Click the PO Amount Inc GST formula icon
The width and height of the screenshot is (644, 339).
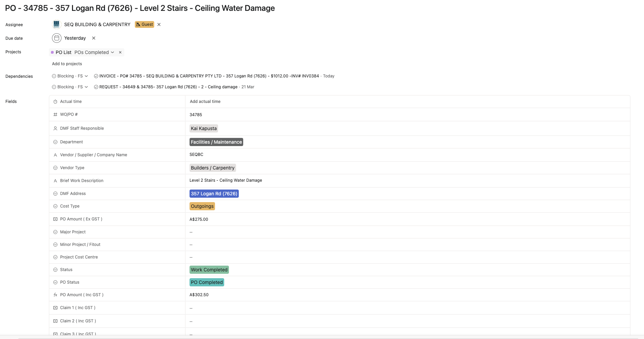(x=55, y=295)
